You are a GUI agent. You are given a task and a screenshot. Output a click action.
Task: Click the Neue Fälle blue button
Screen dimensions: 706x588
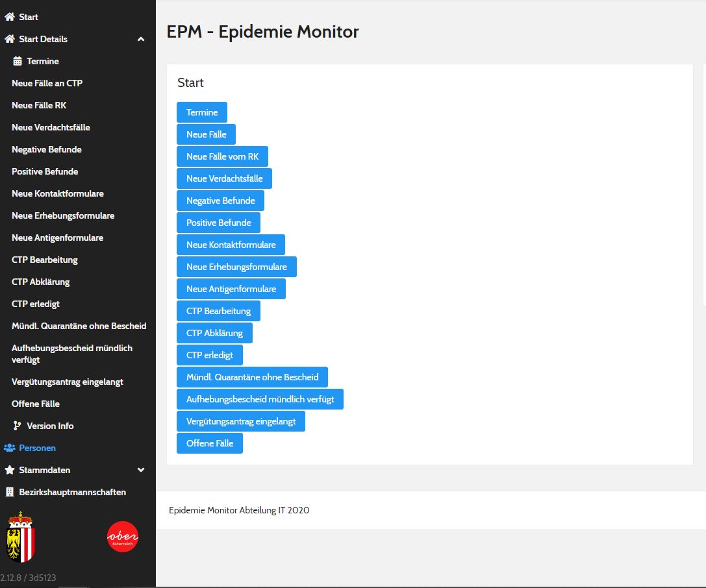point(207,134)
